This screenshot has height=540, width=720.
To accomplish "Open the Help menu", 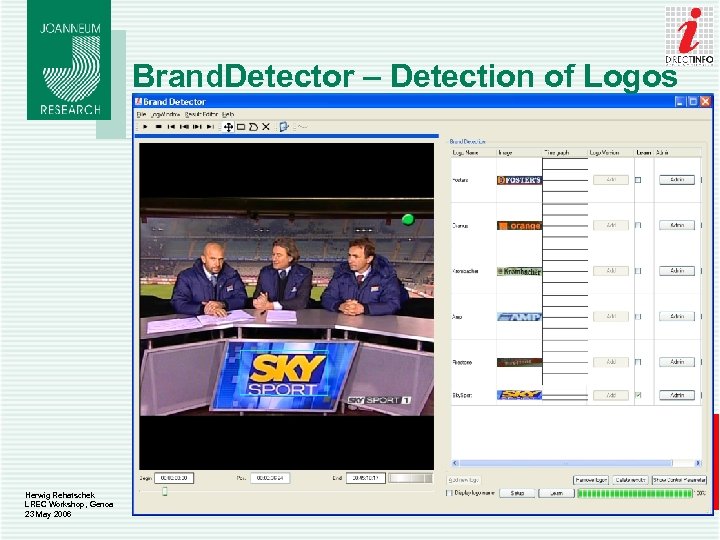I will point(228,114).
